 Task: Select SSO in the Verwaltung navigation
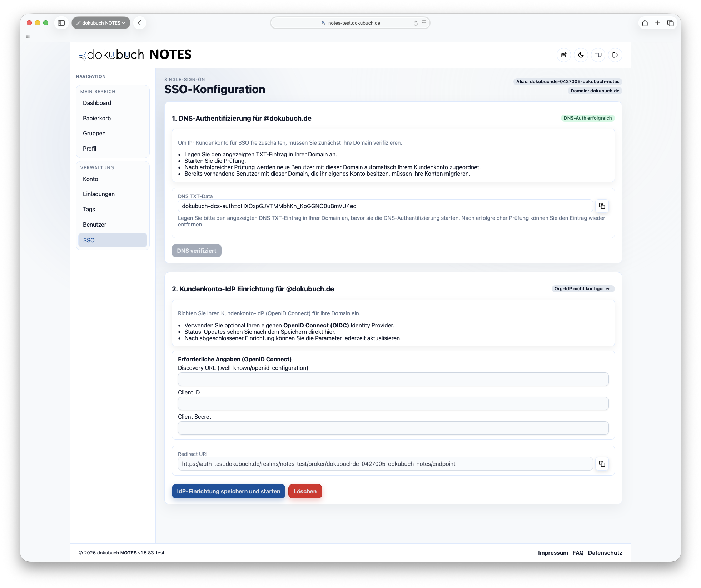click(x=89, y=240)
